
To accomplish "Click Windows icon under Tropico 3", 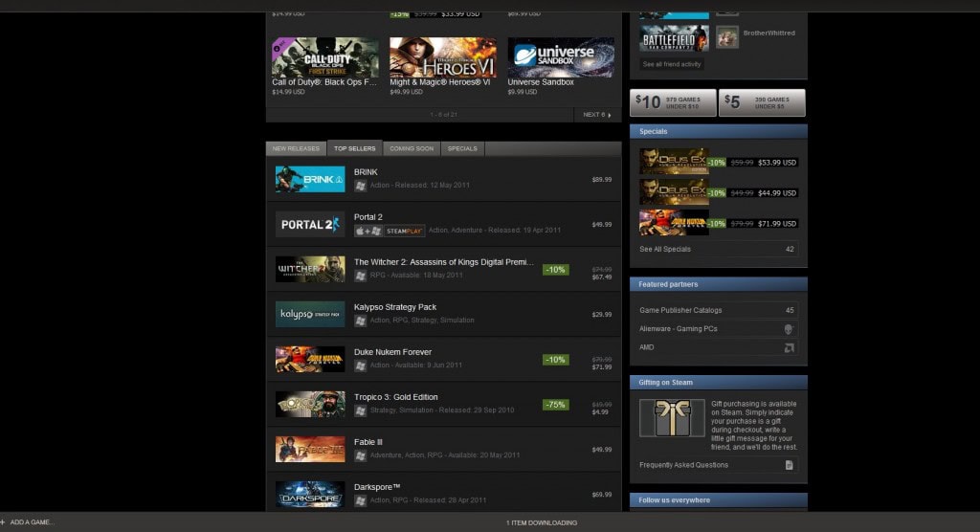I will 360,410.
